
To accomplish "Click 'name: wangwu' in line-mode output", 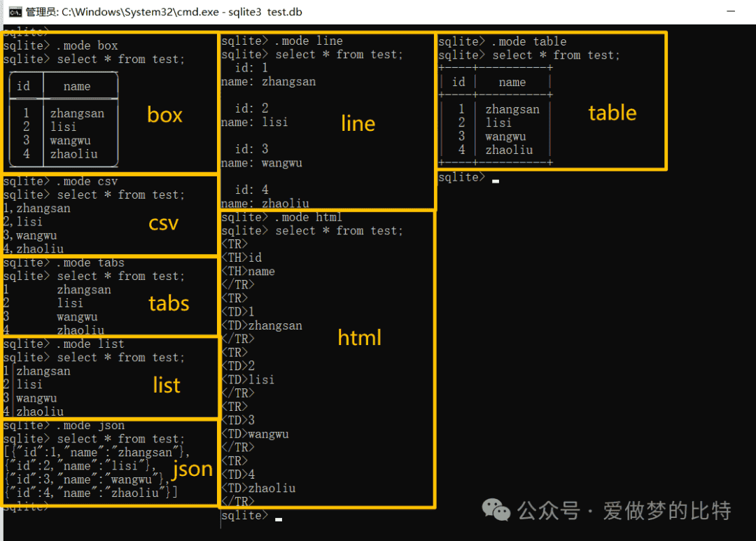I will point(262,163).
